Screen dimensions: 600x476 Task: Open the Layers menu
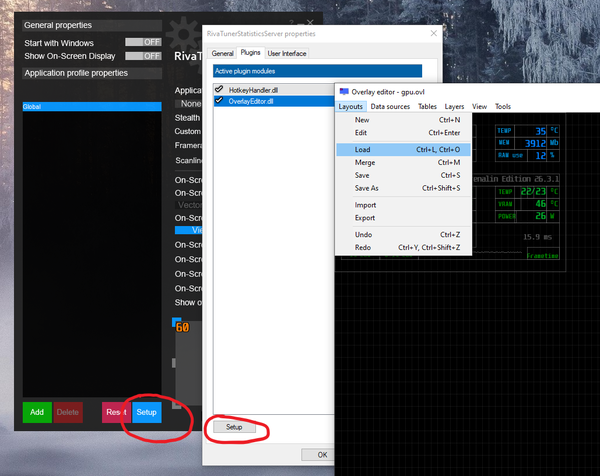[x=454, y=106]
